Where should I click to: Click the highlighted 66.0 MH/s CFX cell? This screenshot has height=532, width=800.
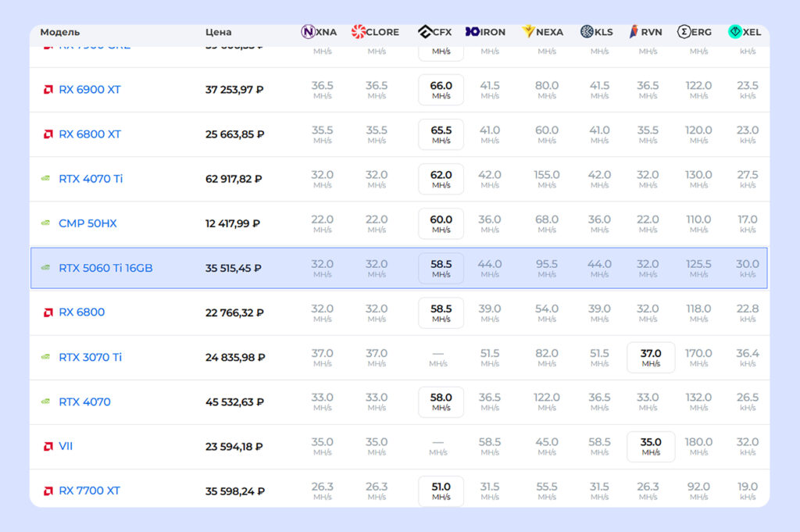click(x=441, y=90)
